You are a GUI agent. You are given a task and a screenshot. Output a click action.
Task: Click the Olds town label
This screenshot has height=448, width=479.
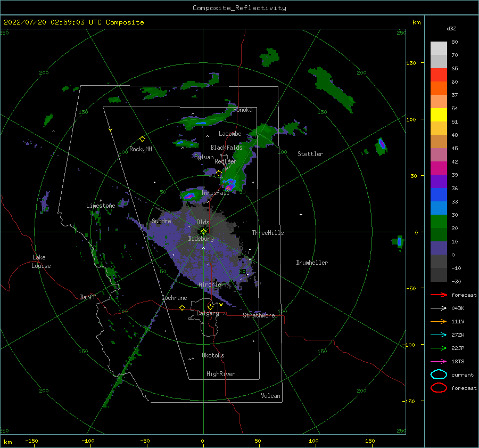tap(203, 222)
